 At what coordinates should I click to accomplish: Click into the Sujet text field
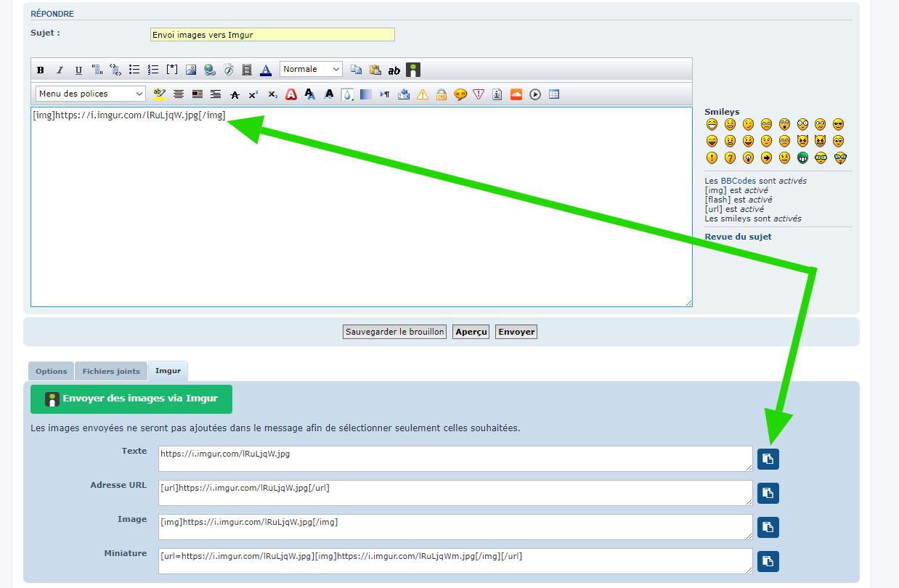(x=272, y=34)
